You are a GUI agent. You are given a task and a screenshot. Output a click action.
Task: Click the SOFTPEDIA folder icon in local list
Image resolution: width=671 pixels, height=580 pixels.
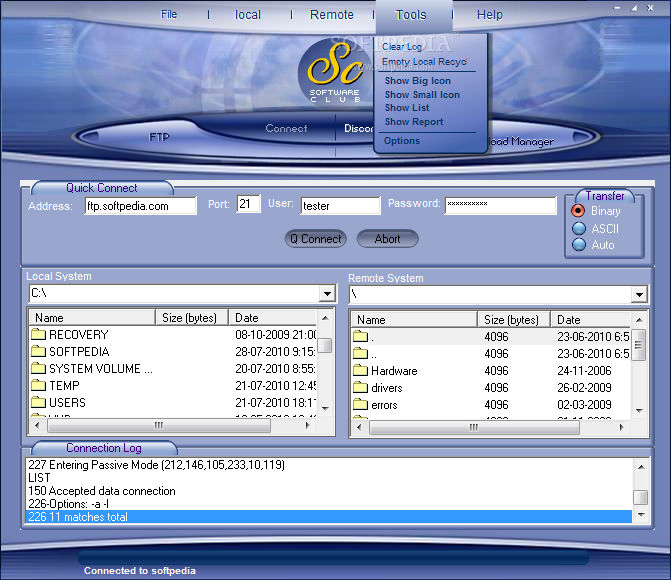click(x=39, y=352)
